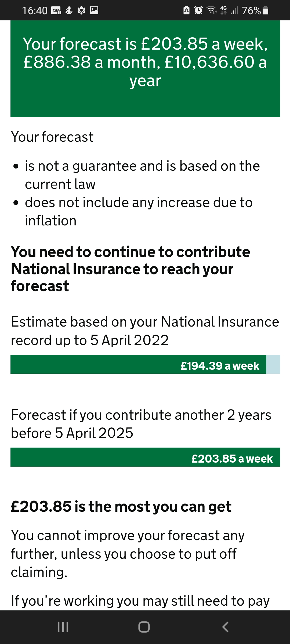This screenshot has height=644, width=290.
Task: Tap the voicemail notification icon
Action: pos(56,10)
